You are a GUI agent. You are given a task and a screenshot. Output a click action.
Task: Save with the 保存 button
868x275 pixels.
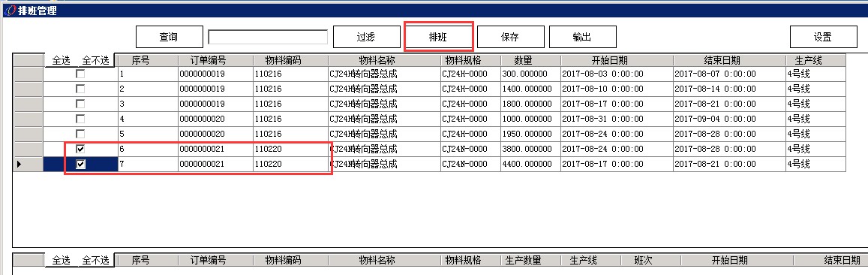coord(510,37)
